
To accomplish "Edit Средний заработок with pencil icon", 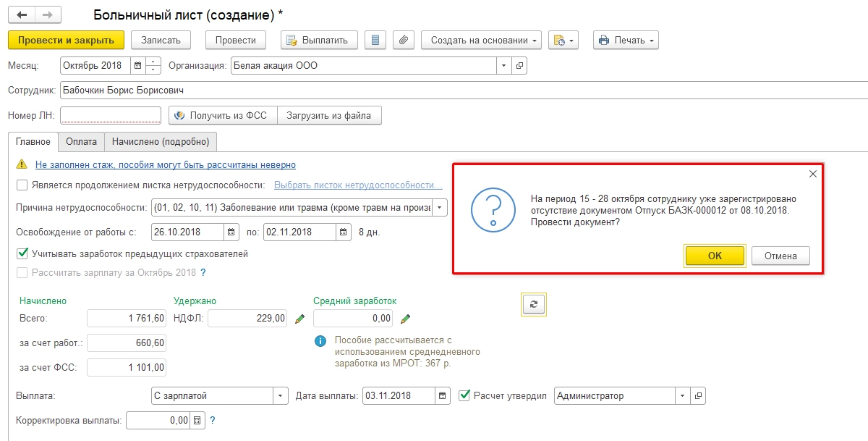I will pos(406,319).
